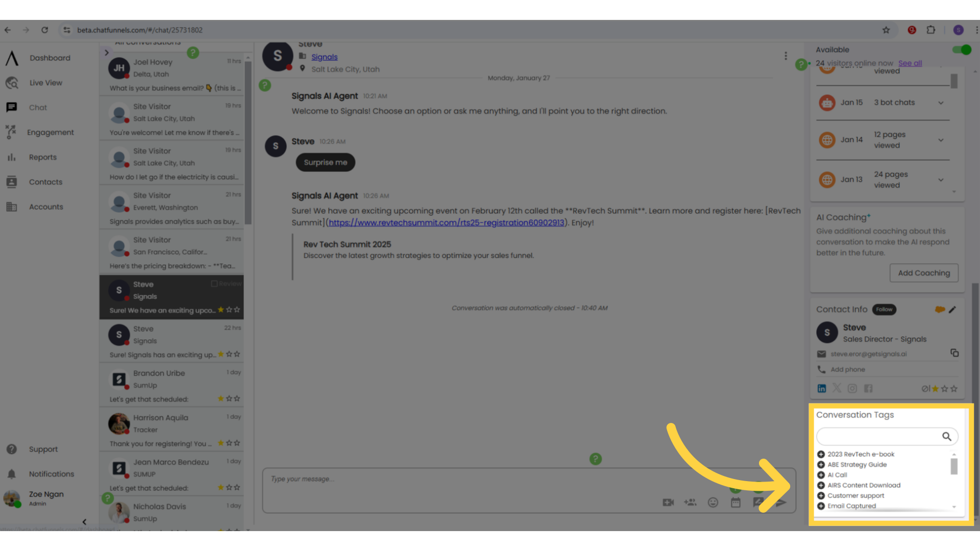Copy the contact email address icon
980x551 pixels.
(x=954, y=353)
